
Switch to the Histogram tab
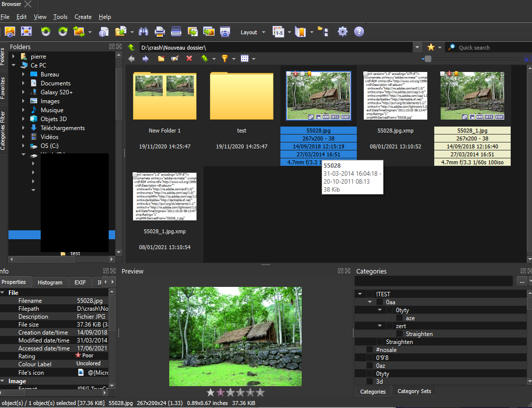50,282
